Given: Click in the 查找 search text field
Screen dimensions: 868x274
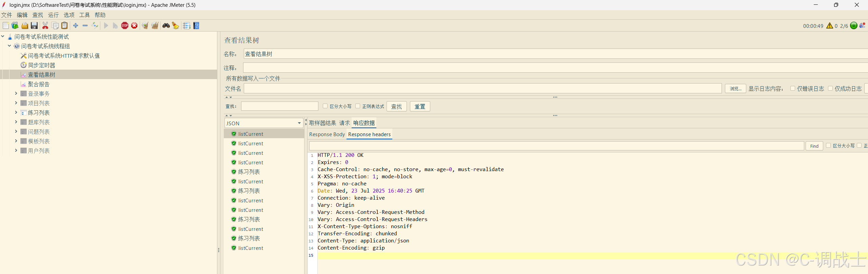Looking at the screenshot, I should pyautogui.click(x=279, y=106).
